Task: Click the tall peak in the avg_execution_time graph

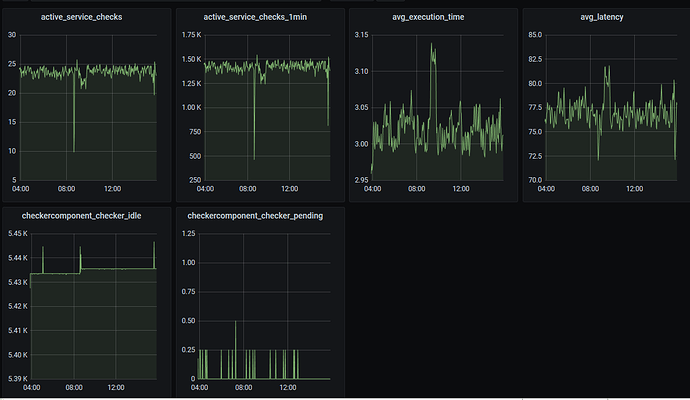Action: coord(433,46)
